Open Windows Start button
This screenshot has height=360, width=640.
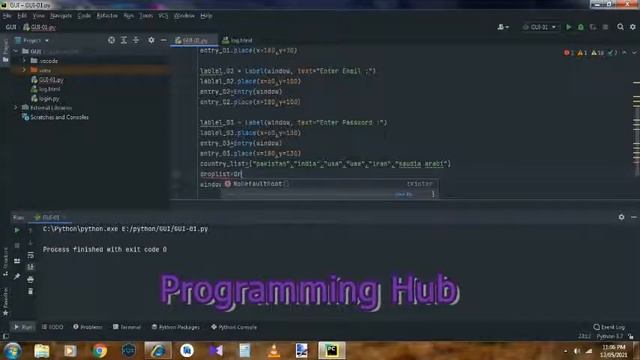[x=12, y=351]
